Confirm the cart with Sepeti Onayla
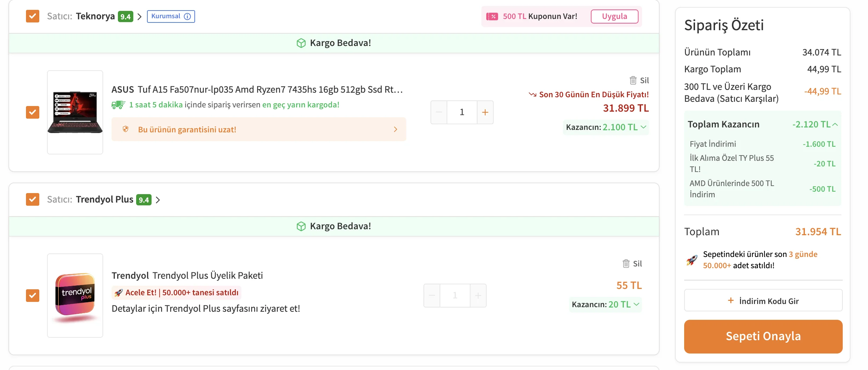 pyautogui.click(x=763, y=336)
